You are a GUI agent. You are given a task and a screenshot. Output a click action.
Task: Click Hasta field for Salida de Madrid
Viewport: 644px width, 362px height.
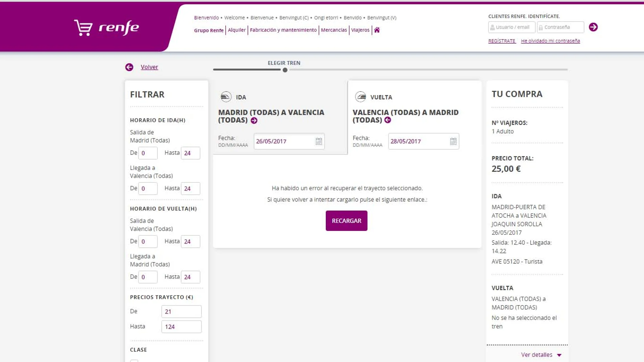tap(190, 153)
